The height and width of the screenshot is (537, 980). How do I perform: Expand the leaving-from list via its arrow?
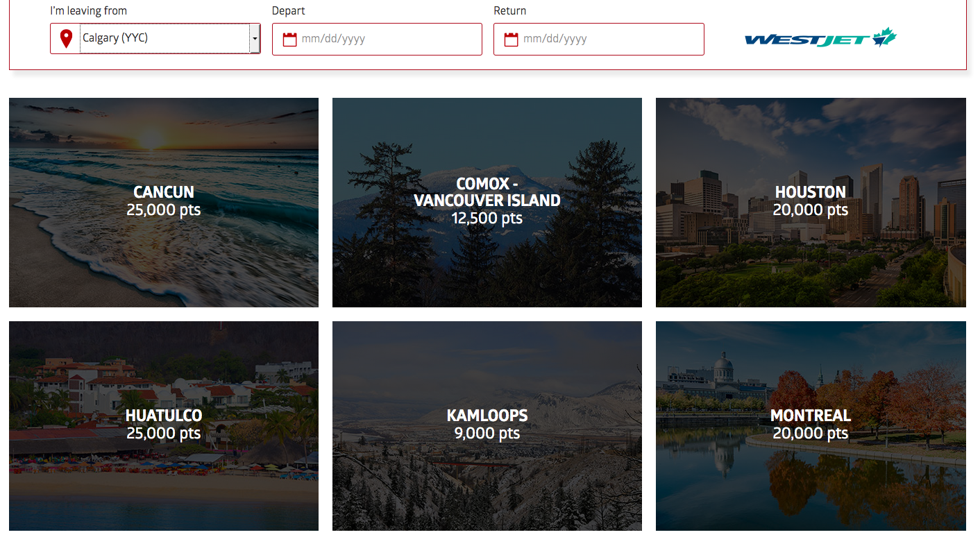[255, 38]
